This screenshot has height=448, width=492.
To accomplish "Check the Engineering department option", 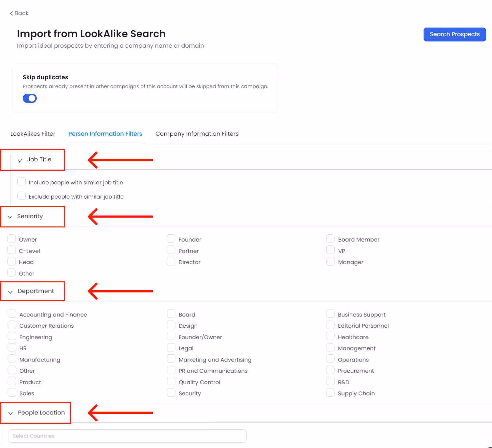I will pyautogui.click(x=12, y=336).
